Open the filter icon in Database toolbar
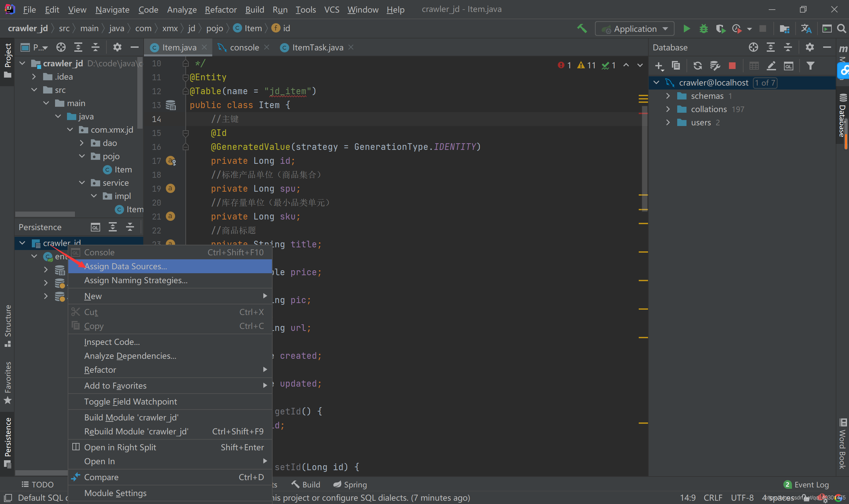Image resolution: width=849 pixels, height=504 pixels. click(810, 66)
